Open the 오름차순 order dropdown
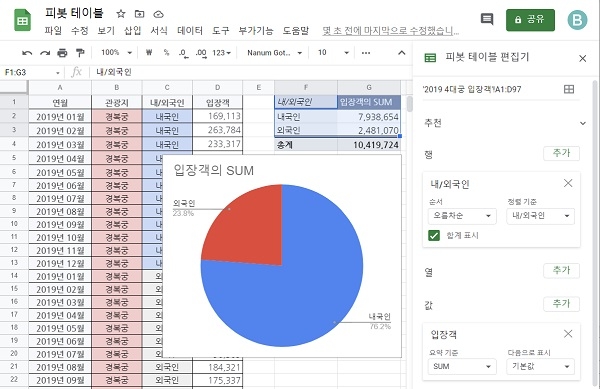The image size is (600, 389). pos(462,216)
